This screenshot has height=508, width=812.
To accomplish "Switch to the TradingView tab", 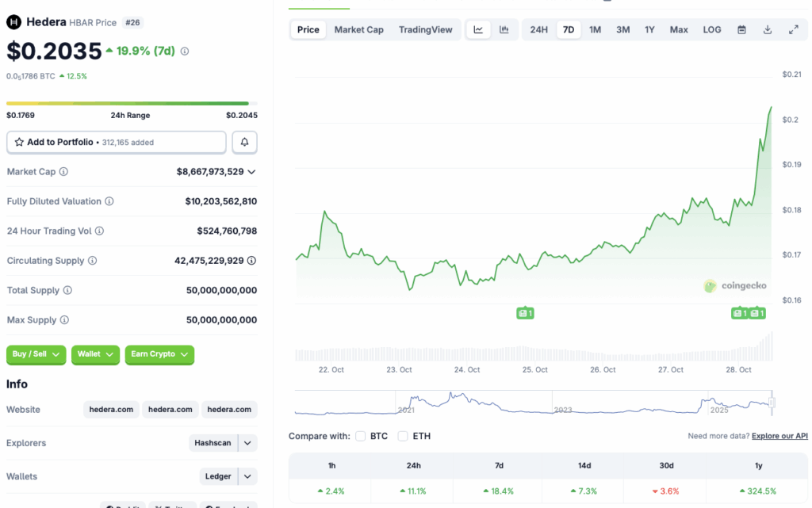I will pos(425,30).
